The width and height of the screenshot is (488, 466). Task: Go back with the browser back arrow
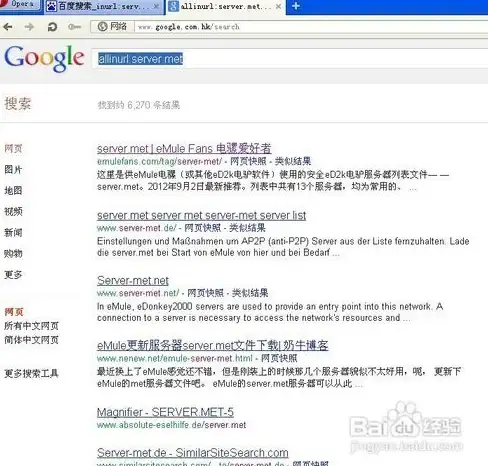coord(8,27)
